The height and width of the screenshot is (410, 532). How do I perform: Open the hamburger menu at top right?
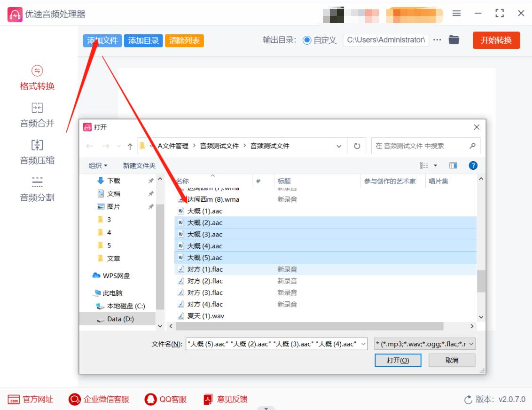pos(456,13)
